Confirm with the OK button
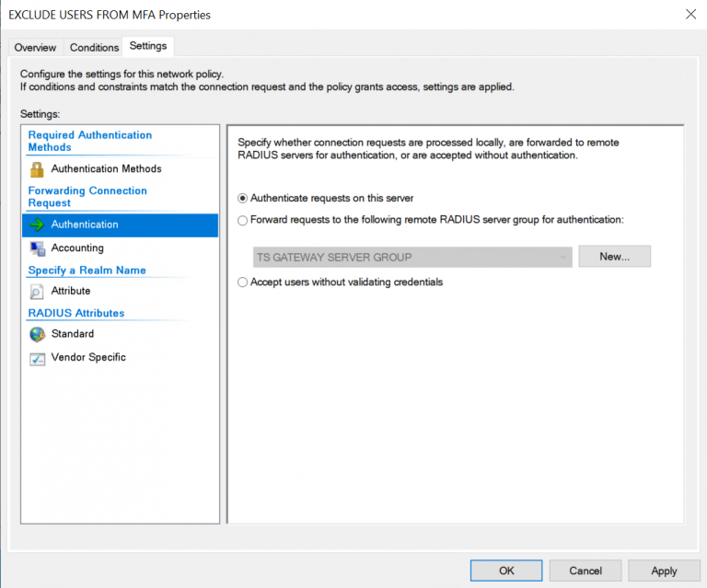 point(506,571)
